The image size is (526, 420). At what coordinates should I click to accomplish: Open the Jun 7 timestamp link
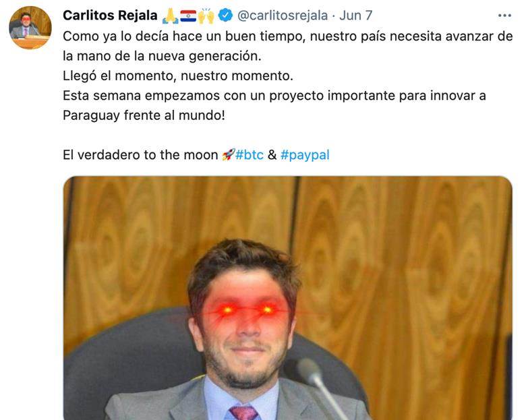point(355,16)
